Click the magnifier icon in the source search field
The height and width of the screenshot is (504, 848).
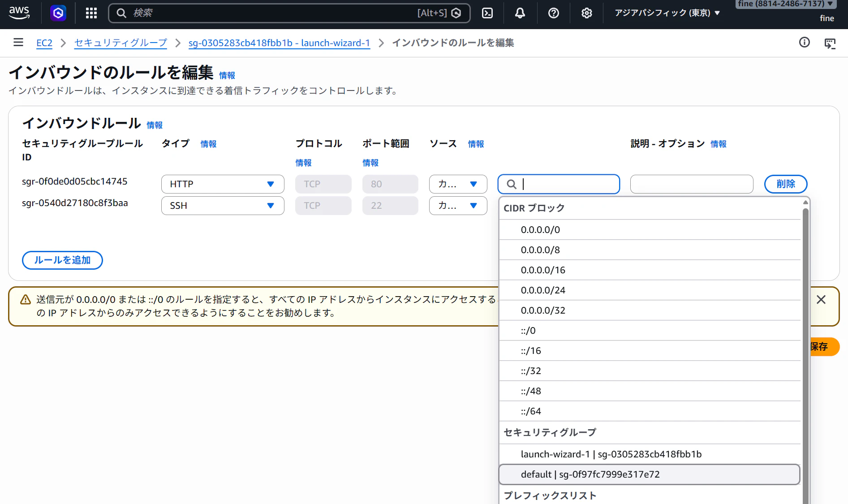[x=512, y=184]
